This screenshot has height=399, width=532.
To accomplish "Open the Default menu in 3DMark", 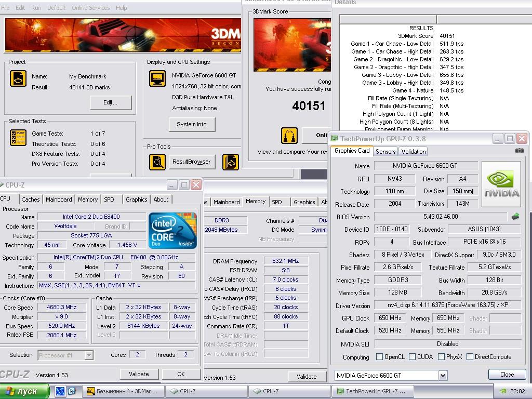I will 56,7.
